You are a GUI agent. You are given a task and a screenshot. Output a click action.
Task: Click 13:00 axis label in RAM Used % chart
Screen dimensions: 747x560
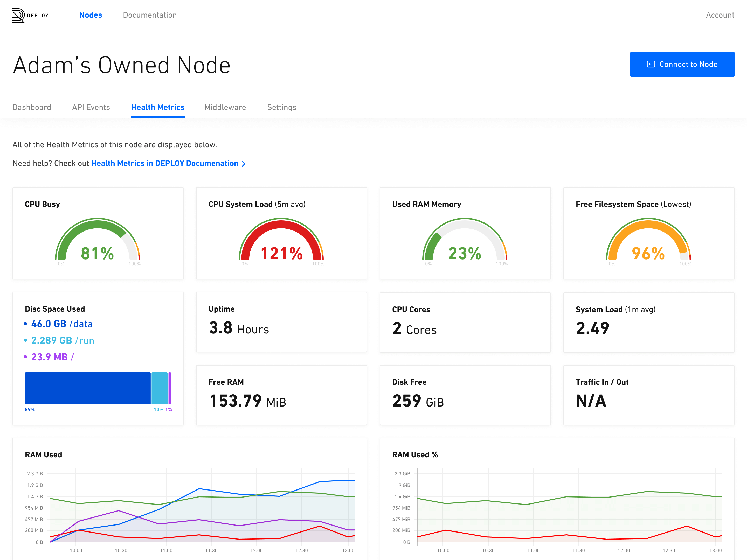(715, 551)
